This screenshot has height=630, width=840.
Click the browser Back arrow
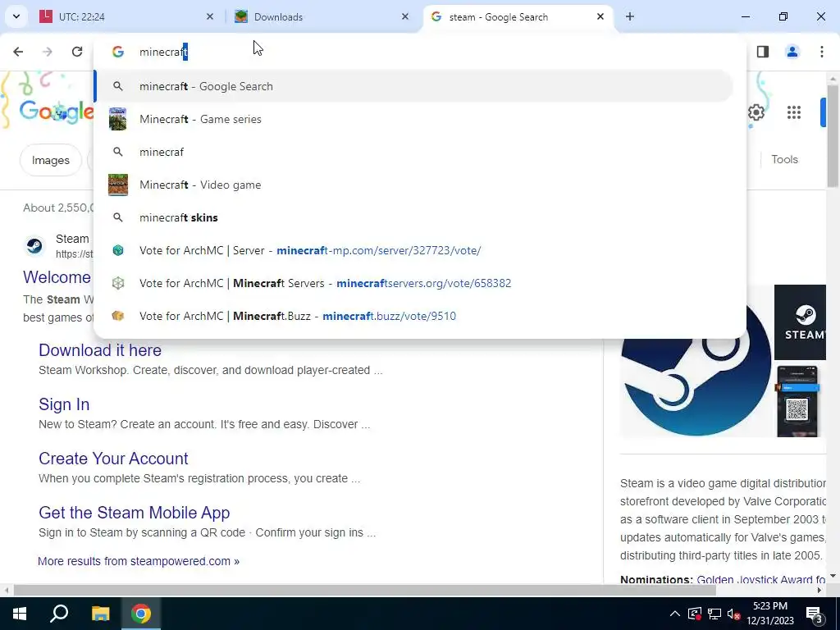(x=18, y=52)
